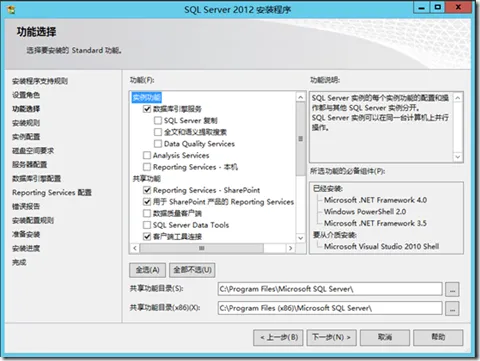Select 安装程序支持规则 step in sidebar
The height and width of the screenshot is (361, 480).
[x=40, y=81]
